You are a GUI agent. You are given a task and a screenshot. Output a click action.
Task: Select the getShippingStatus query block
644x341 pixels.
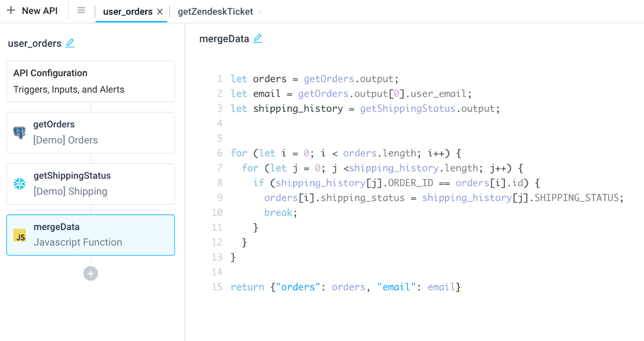tap(90, 184)
